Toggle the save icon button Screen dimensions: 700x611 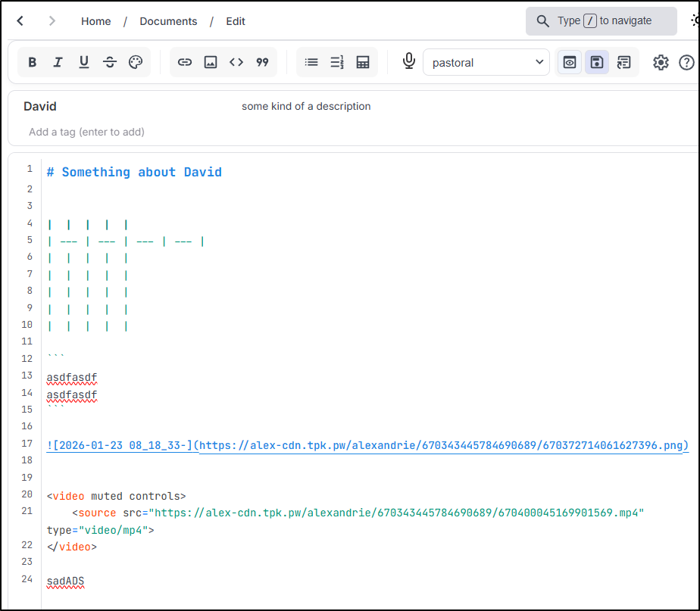(596, 62)
